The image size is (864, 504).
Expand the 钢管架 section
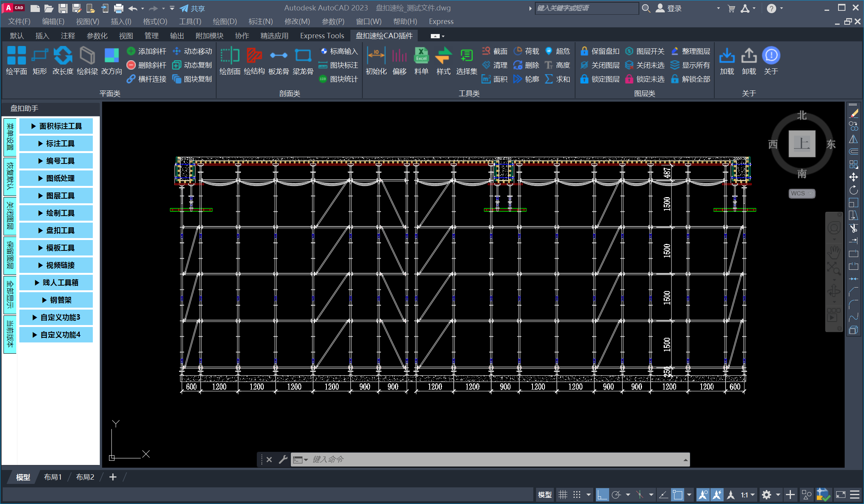[56, 300]
